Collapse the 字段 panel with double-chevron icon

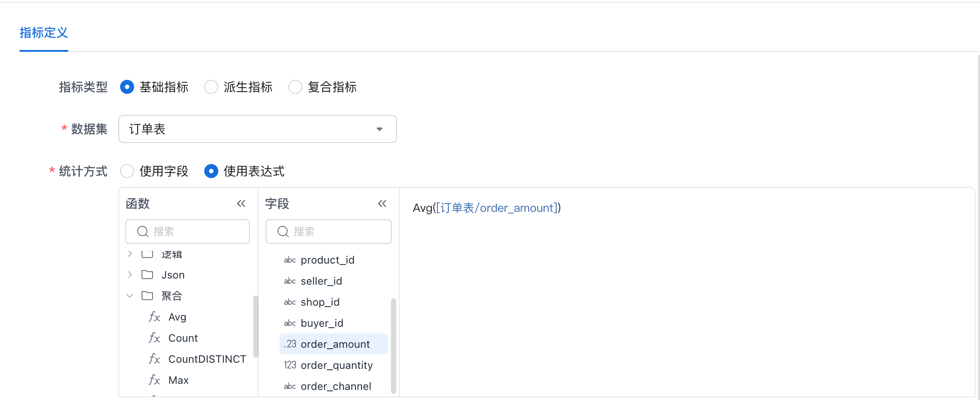tap(382, 204)
